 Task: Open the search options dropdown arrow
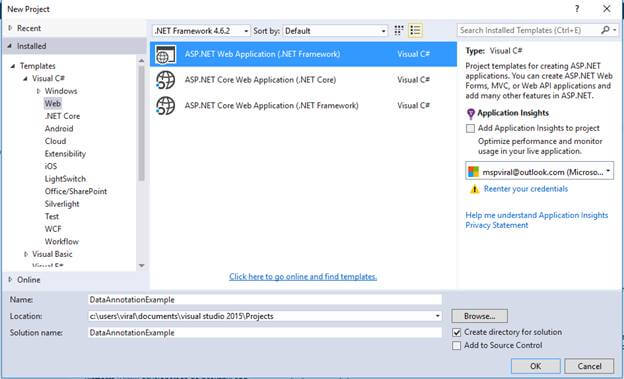(x=615, y=30)
